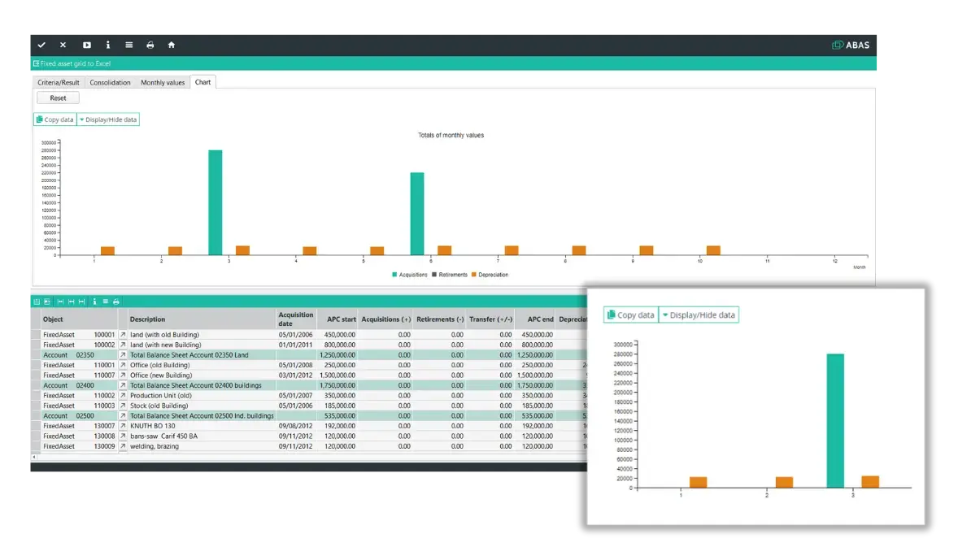Select row selector for FixedAsset 100001
Viewport: 958px width, 560px height.
tap(36, 335)
